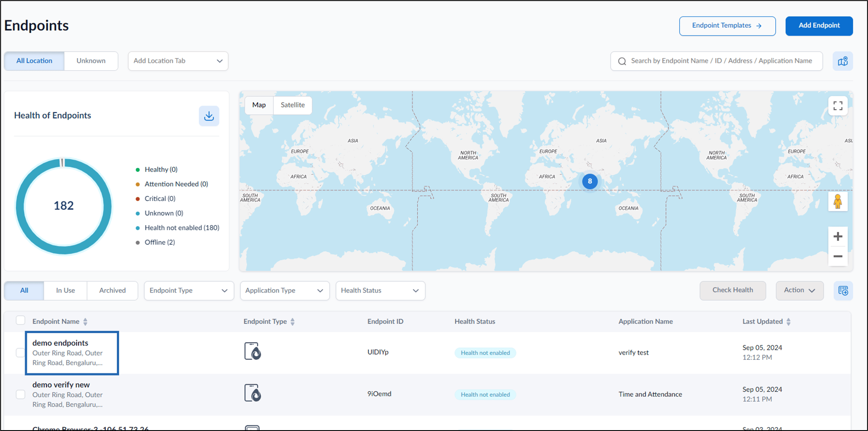Check the box for demo verify new row
This screenshot has width=868, height=431.
click(x=20, y=394)
